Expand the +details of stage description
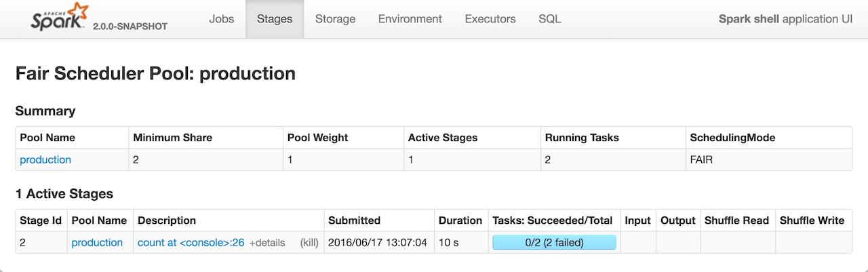This screenshot has height=272, width=868. click(267, 243)
